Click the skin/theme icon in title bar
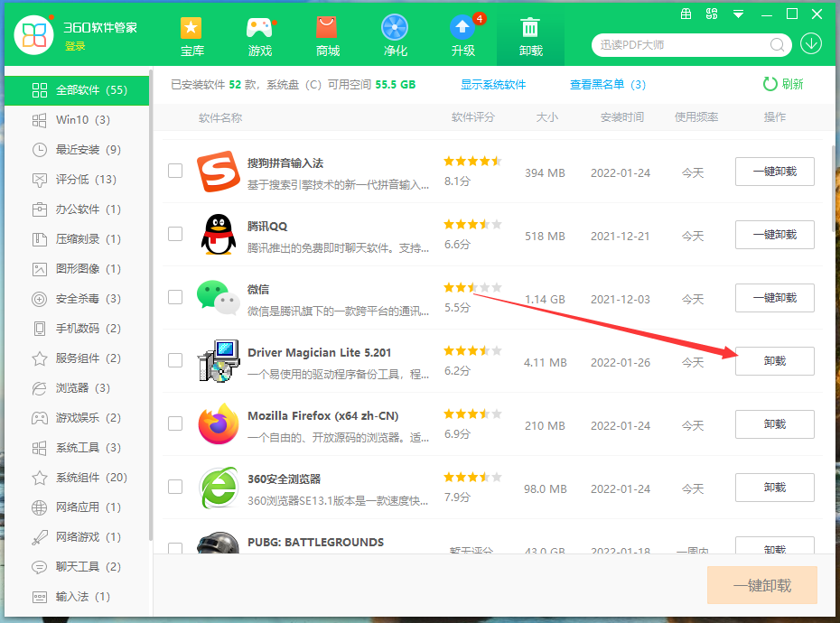840x623 pixels. 712,14
